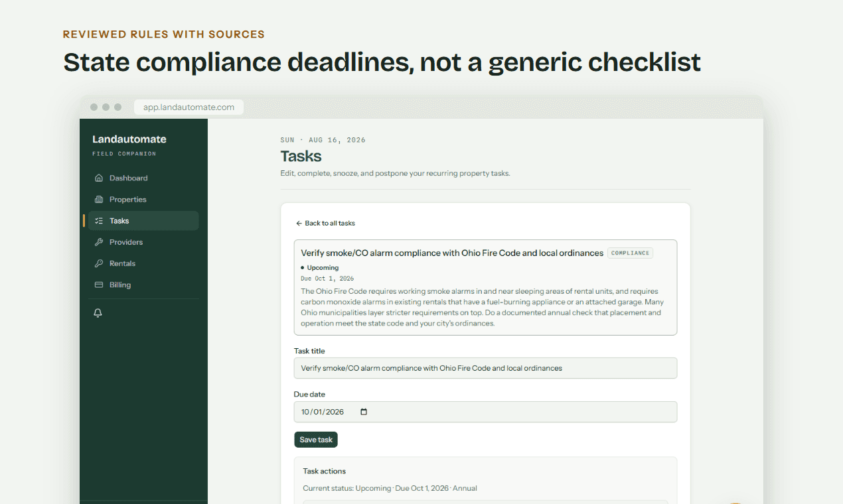Click the 'FIELD COMPANION' subtitle
Screen dimensions: 843x504
click(124, 154)
